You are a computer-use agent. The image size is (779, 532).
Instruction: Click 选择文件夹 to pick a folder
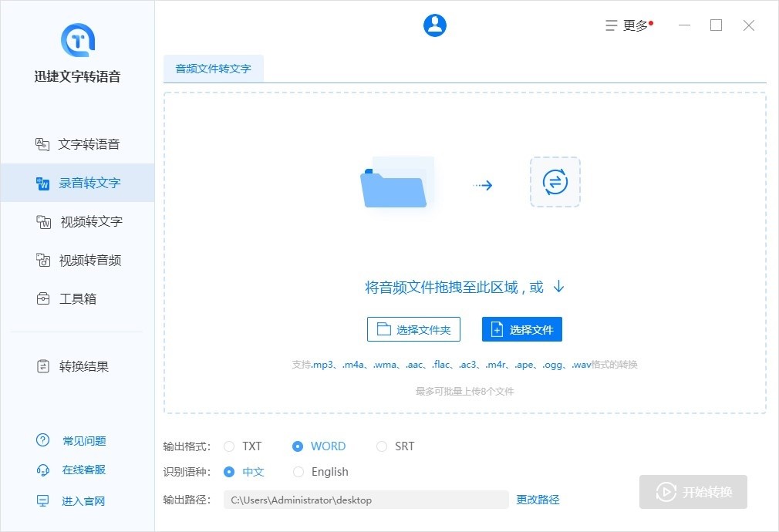click(413, 328)
